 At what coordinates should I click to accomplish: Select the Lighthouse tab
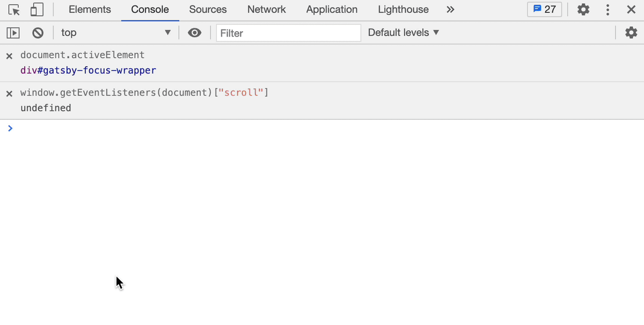pyautogui.click(x=403, y=10)
